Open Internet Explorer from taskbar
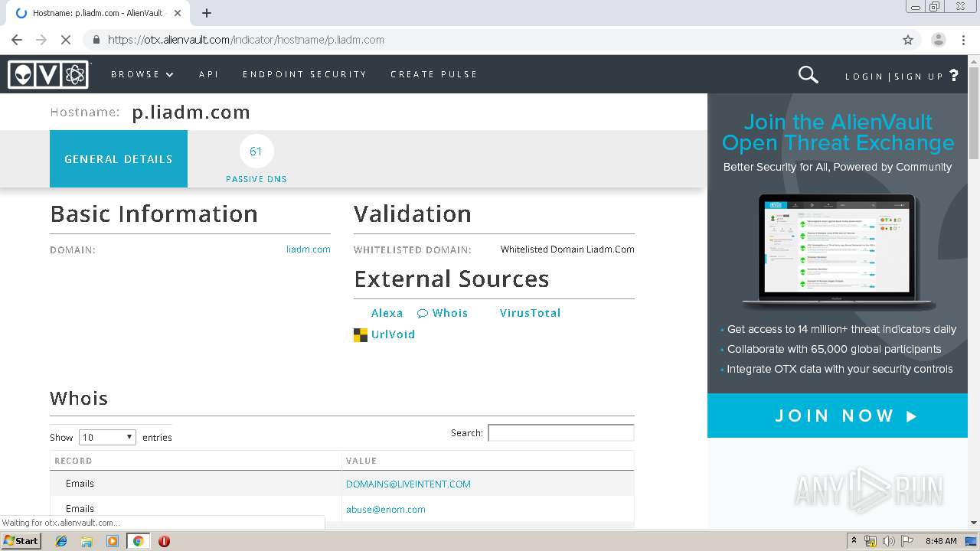Image resolution: width=980 pixels, height=551 pixels. pos(61,541)
